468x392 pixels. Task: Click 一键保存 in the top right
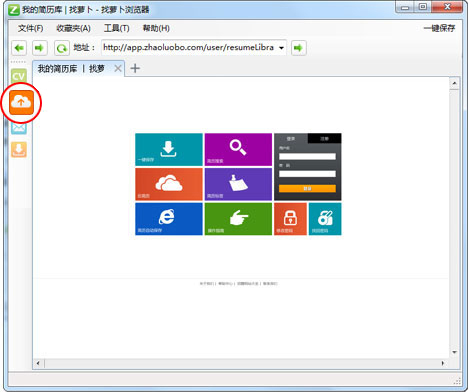click(439, 28)
